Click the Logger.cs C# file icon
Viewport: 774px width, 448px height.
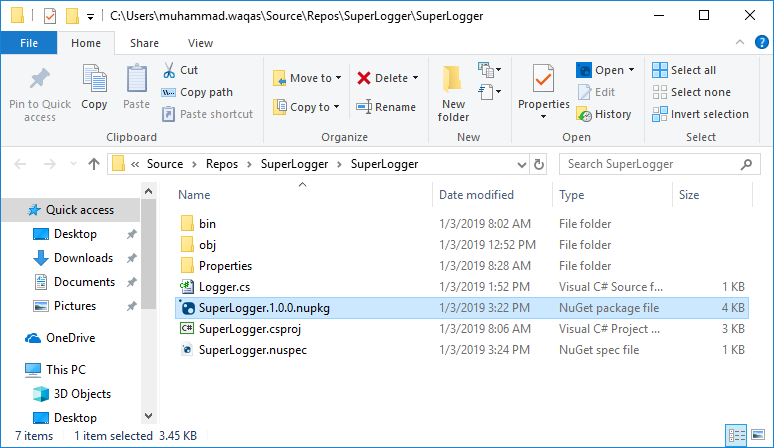187,287
